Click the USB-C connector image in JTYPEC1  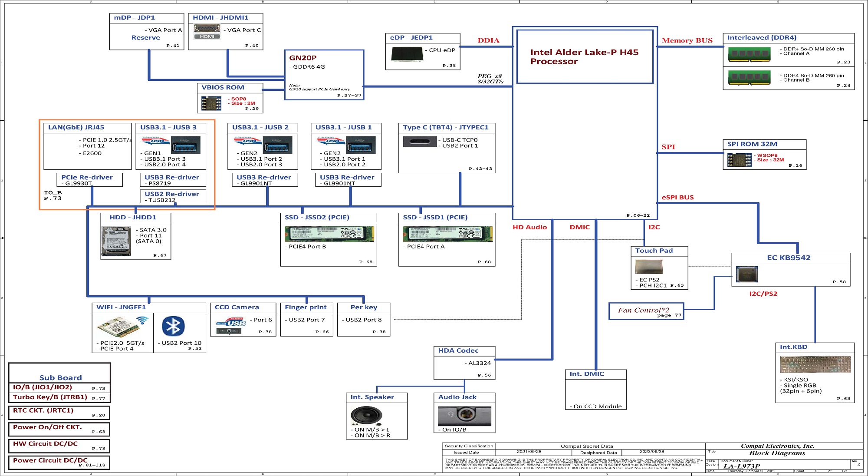tap(420, 142)
